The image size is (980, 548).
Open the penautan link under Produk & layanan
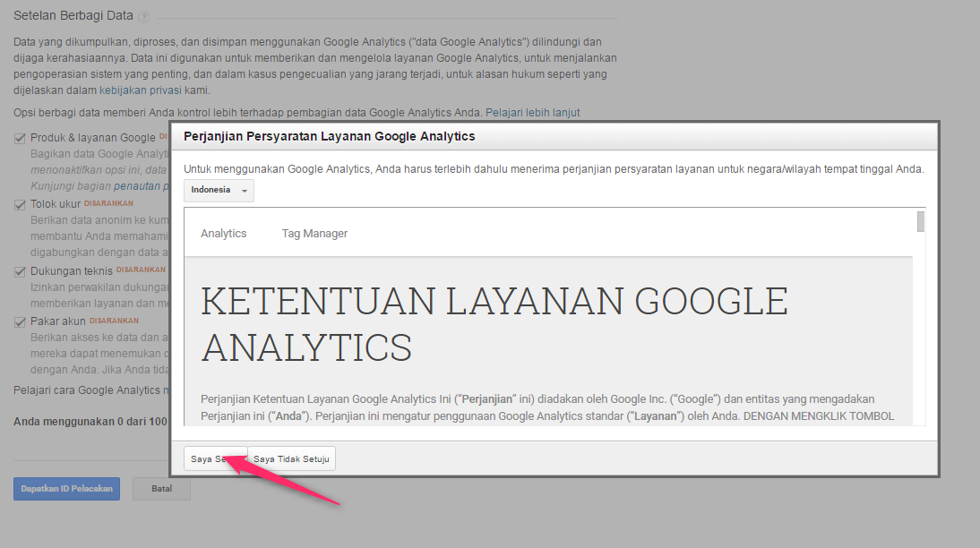141,186
